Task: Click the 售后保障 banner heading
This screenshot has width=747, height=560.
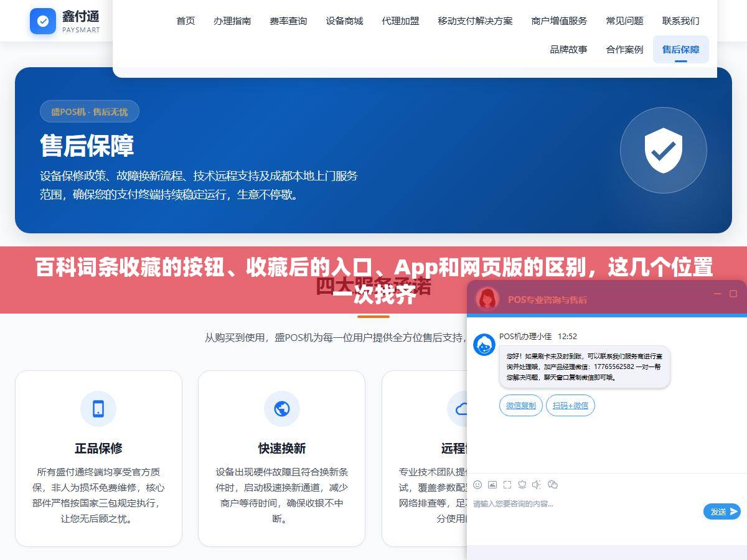Action: point(87,146)
